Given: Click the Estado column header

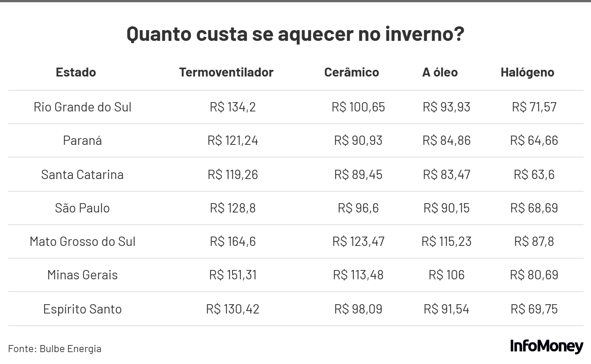Looking at the screenshot, I should tap(76, 72).
